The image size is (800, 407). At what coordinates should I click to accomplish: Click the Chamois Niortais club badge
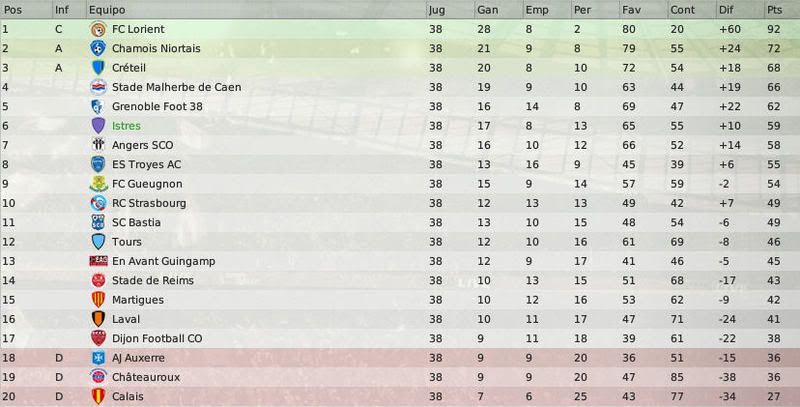98,48
